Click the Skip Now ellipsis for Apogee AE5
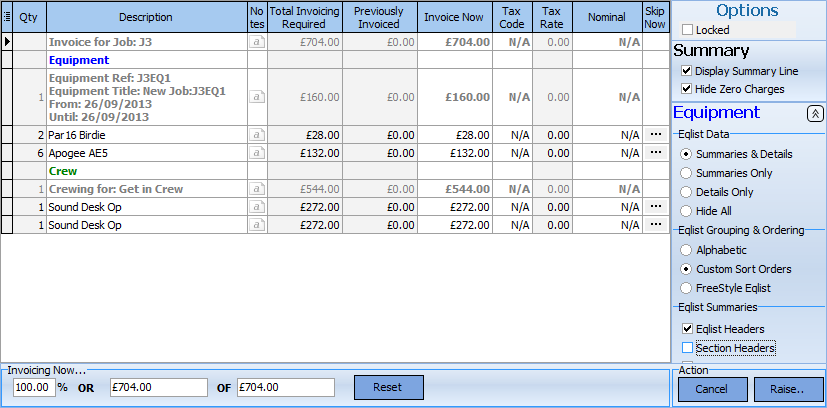Screen dimensions: 827x408 [655, 152]
